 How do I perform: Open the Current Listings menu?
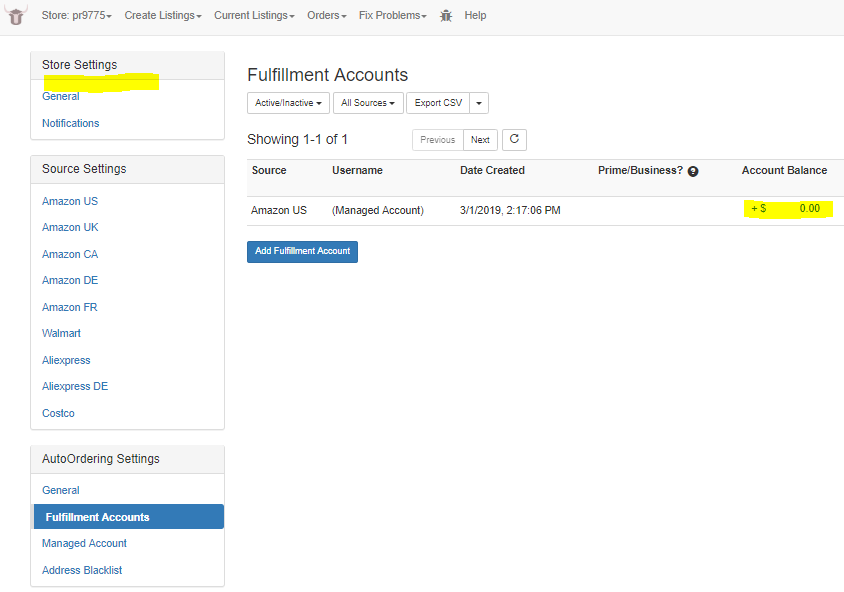coord(254,16)
